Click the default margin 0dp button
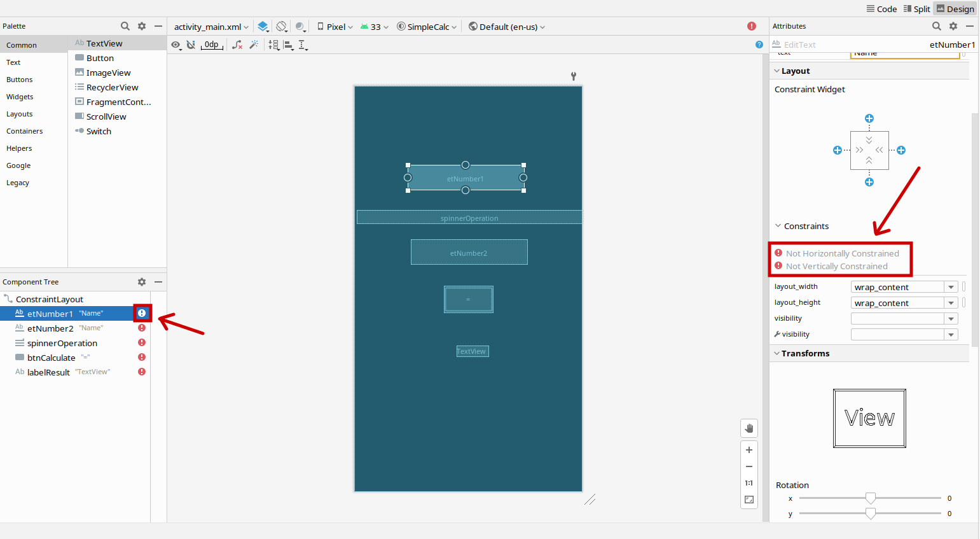 coord(212,45)
